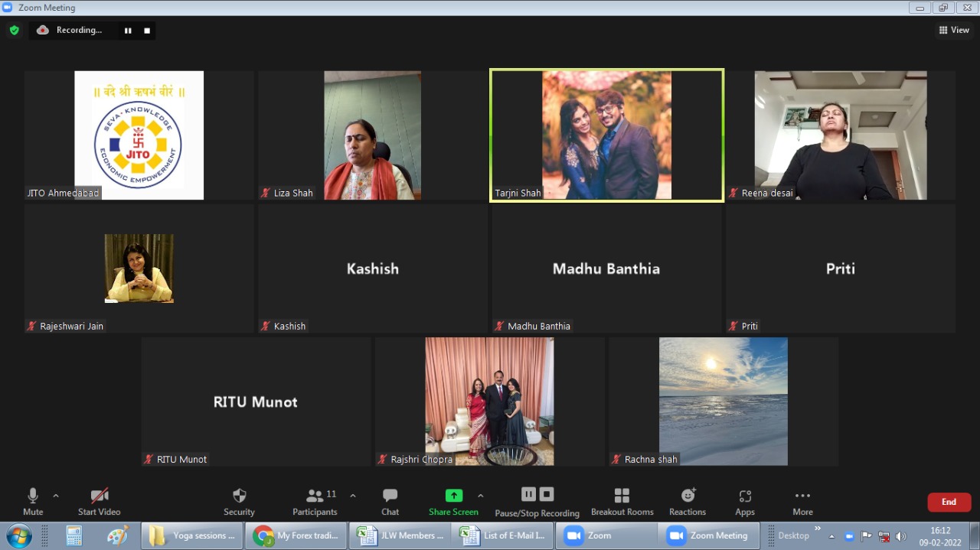The width and height of the screenshot is (980, 550).
Task: Select Tarjni Shah's video tile
Action: pos(606,135)
